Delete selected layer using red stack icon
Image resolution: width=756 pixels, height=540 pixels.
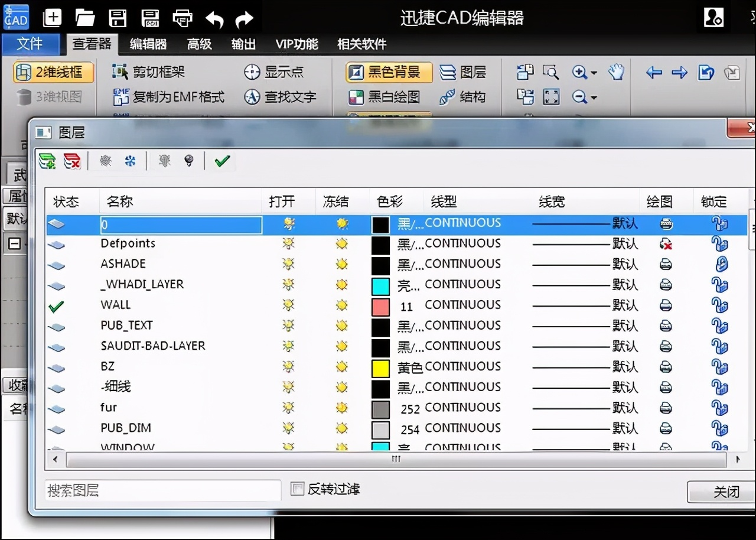tap(72, 161)
